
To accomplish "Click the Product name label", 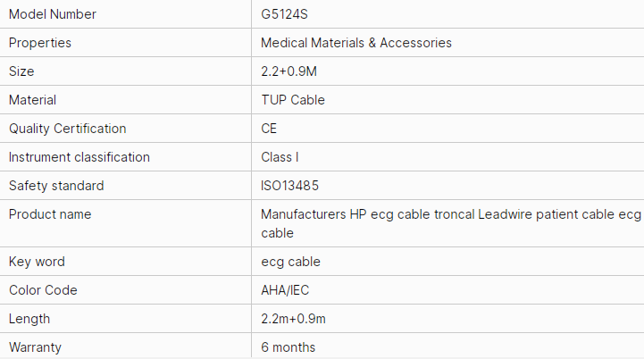I will pyautogui.click(x=50, y=214).
